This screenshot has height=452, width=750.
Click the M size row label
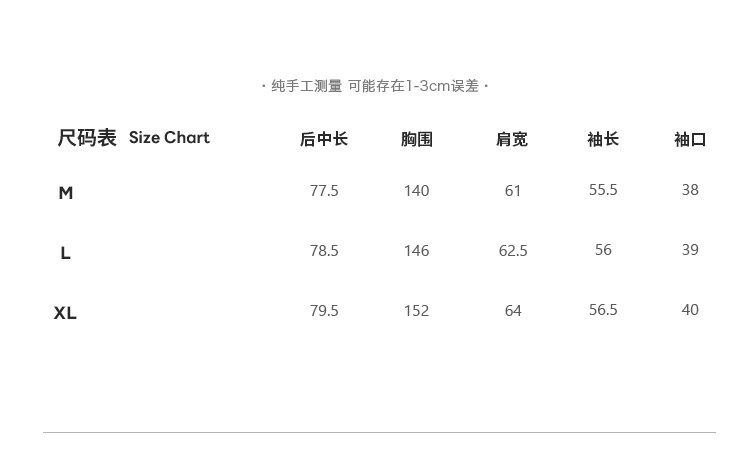click(x=66, y=193)
